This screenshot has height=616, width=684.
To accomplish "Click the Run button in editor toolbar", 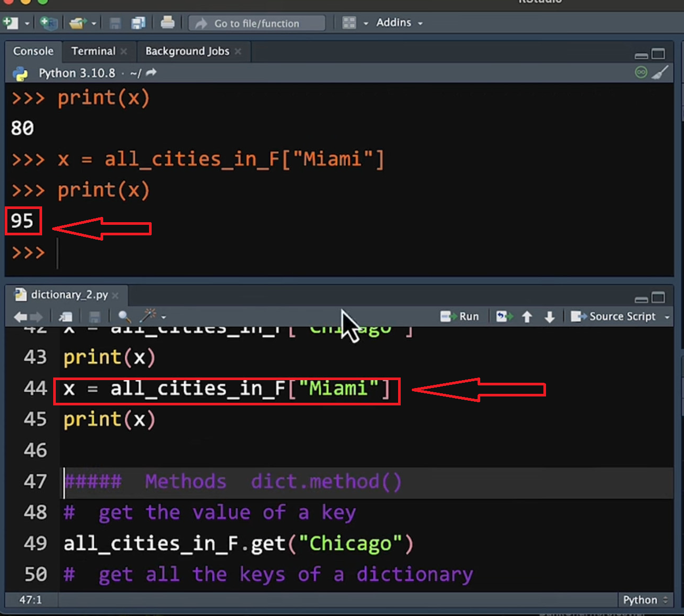I will pos(460,316).
